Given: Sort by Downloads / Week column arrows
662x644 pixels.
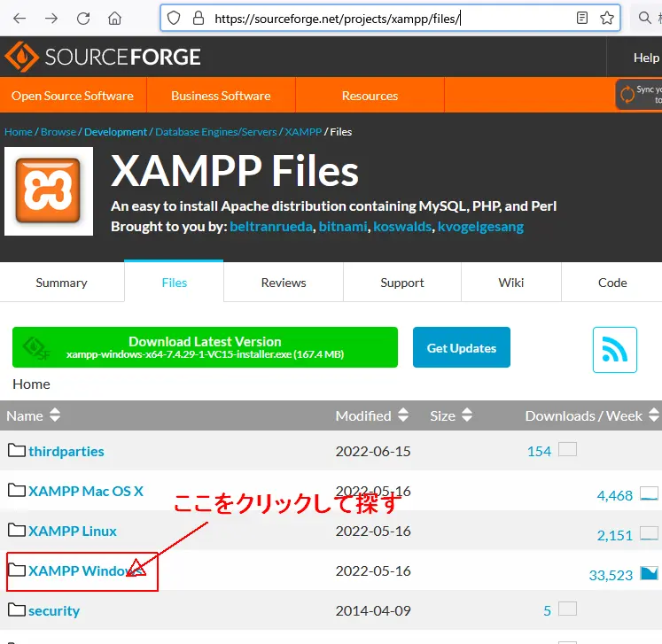Looking at the screenshot, I should click(x=653, y=415).
